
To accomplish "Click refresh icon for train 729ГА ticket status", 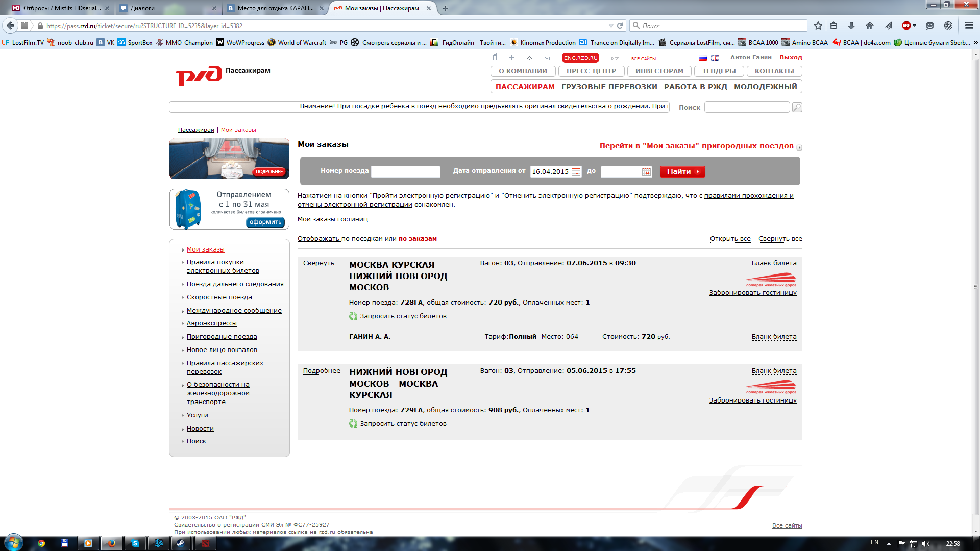I will [x=353, y=423].
